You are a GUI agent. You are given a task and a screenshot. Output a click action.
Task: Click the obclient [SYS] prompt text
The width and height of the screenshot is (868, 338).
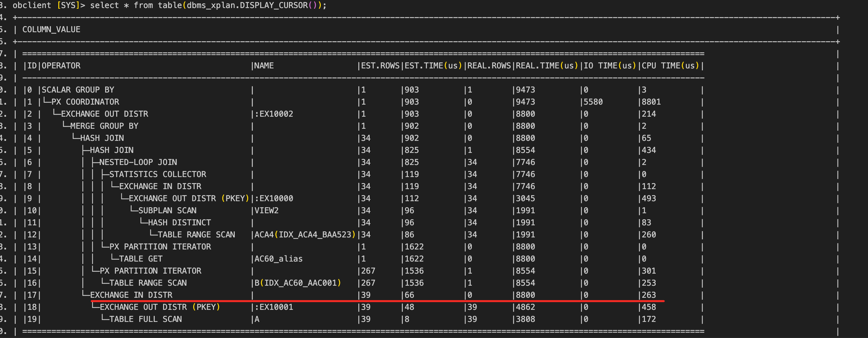click(x=46, y=5)
